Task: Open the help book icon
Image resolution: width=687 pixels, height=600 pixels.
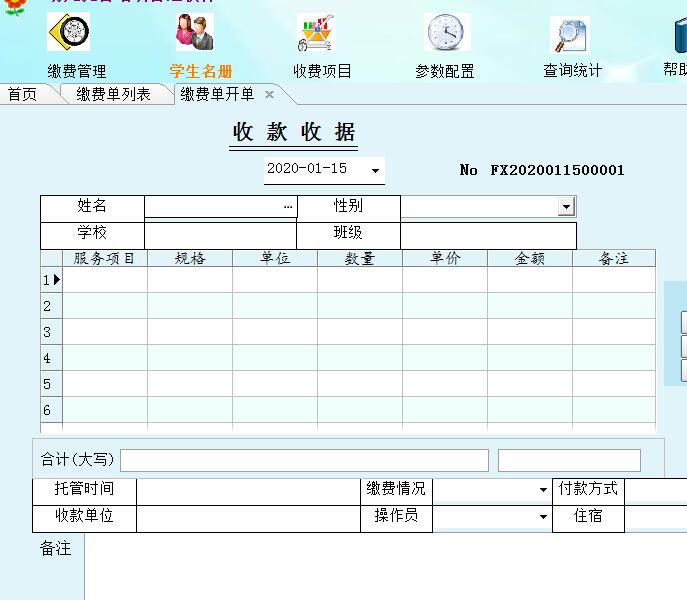Action: click(680, 35)
